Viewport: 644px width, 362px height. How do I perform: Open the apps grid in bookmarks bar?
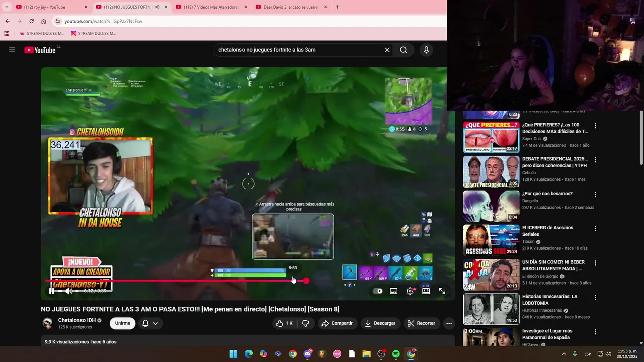7,34
